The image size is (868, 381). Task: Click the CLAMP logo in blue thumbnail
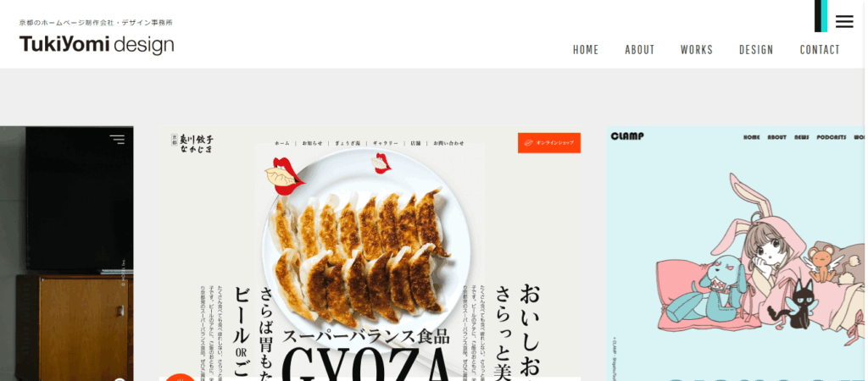tap(627, 136)
